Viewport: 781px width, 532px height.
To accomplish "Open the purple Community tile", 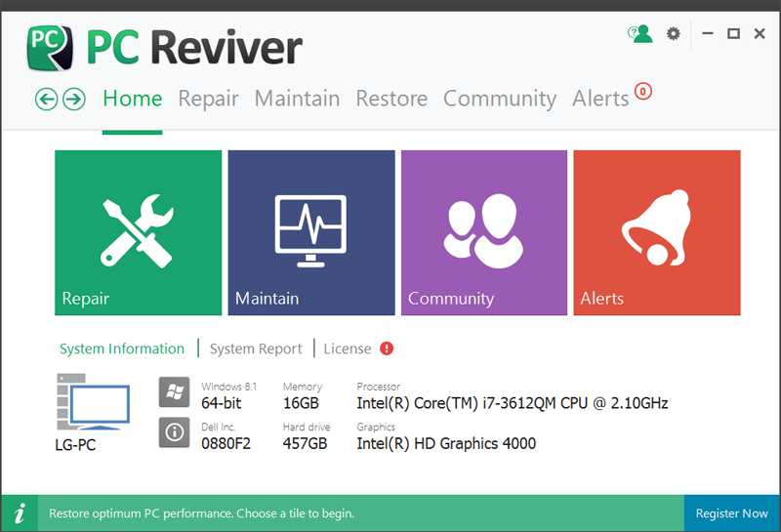I will [x=484, y=232].
